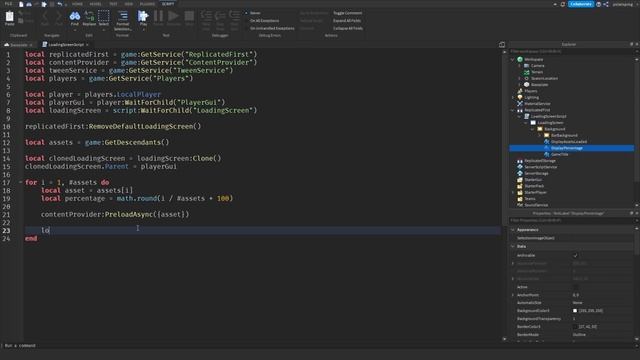
Task: Select ReplicatedFirst in the Explorer
Action: [537, 110]
